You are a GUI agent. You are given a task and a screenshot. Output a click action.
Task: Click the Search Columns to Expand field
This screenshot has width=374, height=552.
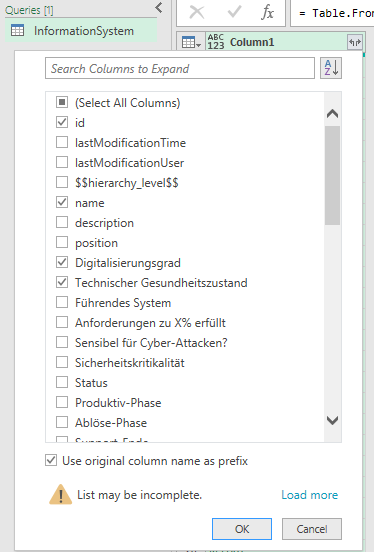click(180, 68)
